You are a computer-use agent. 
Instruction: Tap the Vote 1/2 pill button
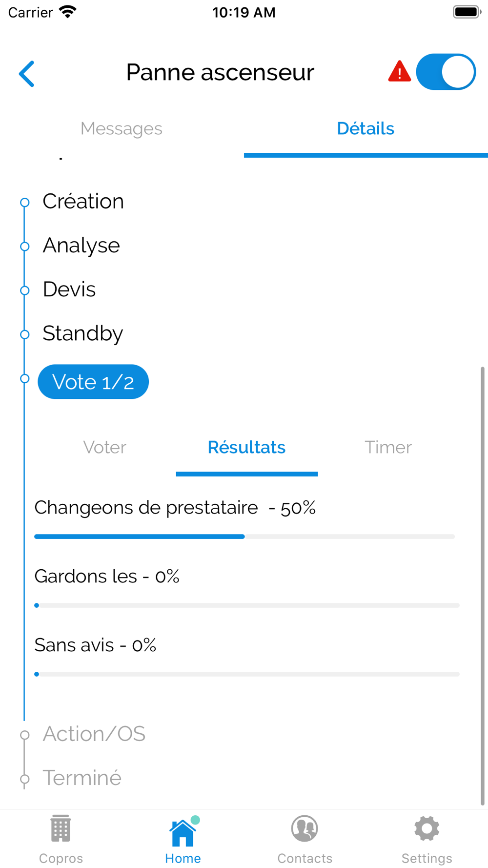point(93,382)
